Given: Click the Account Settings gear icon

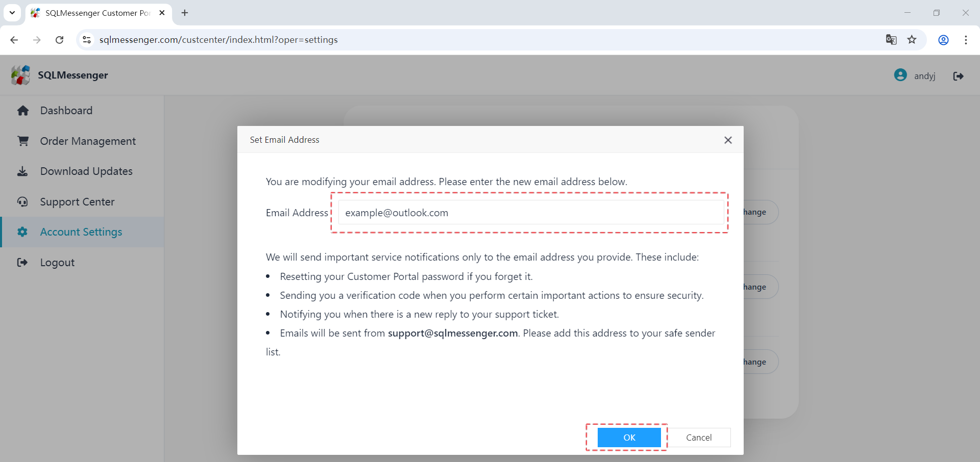Looking at the screenshot, I should pyautogui.click(x=23, y=232).
